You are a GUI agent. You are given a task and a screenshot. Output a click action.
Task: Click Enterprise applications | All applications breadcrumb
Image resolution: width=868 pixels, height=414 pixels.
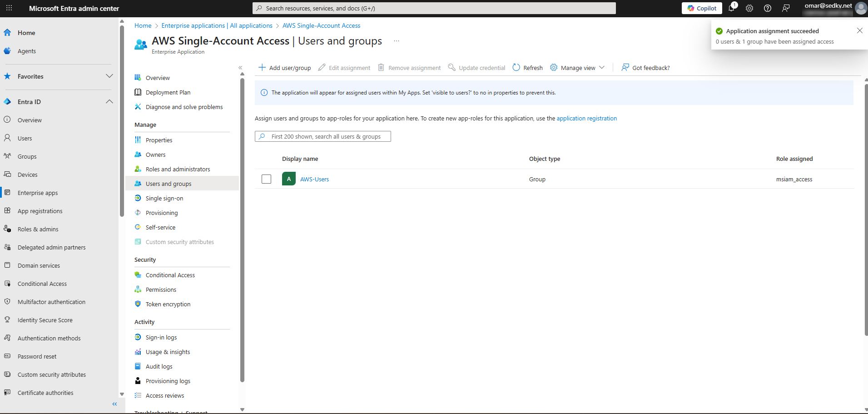[x=217, y=25]
